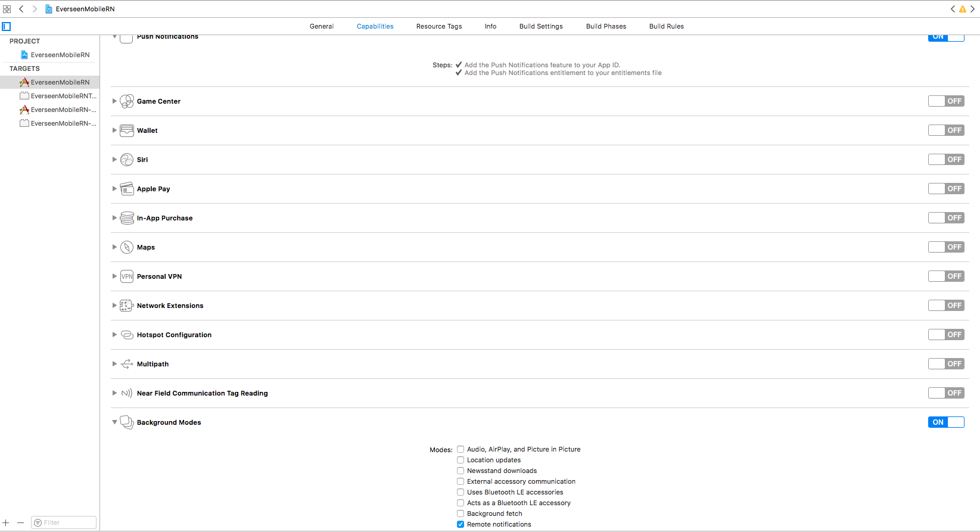Select the EverseenMobileRN project item
The height and width of the screenshot is (532, 980).
click(x=50, y=55)
